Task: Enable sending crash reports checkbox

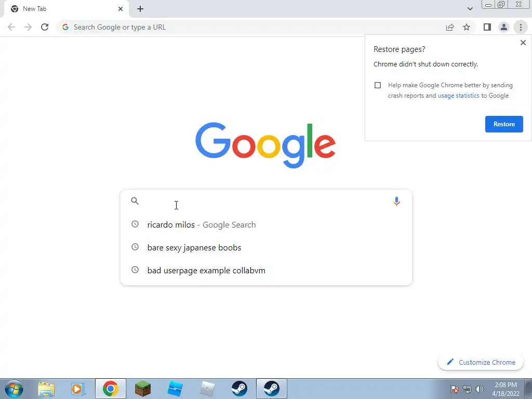Action: coord(378,85)
